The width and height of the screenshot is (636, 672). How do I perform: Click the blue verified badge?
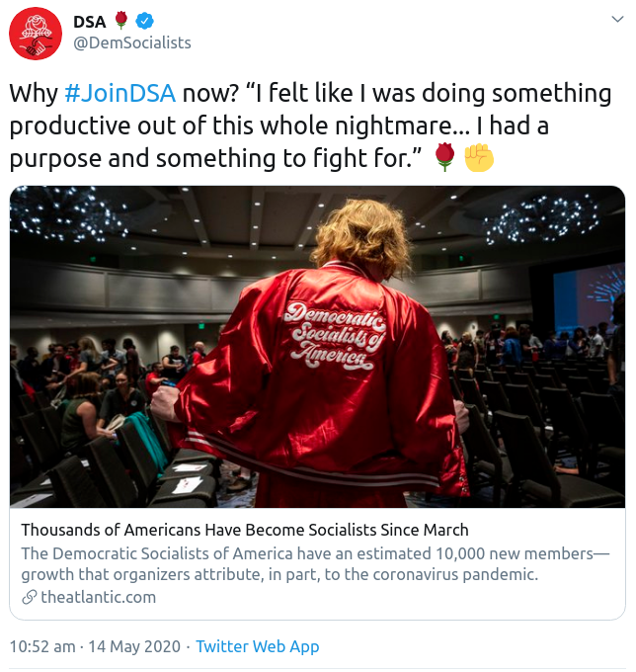tap(145, 21)
